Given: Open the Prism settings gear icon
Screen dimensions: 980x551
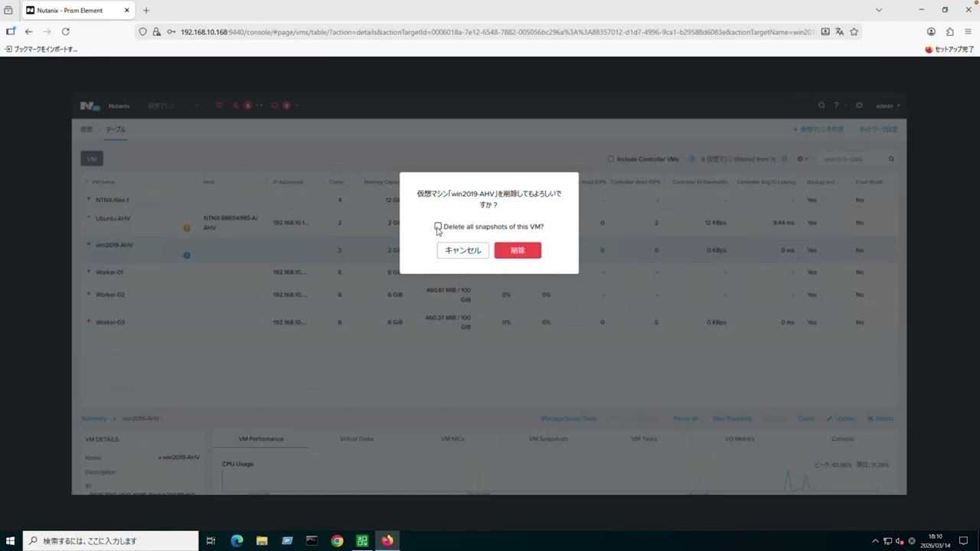Looking at the screenshot, I should click(x=859, y=106).
